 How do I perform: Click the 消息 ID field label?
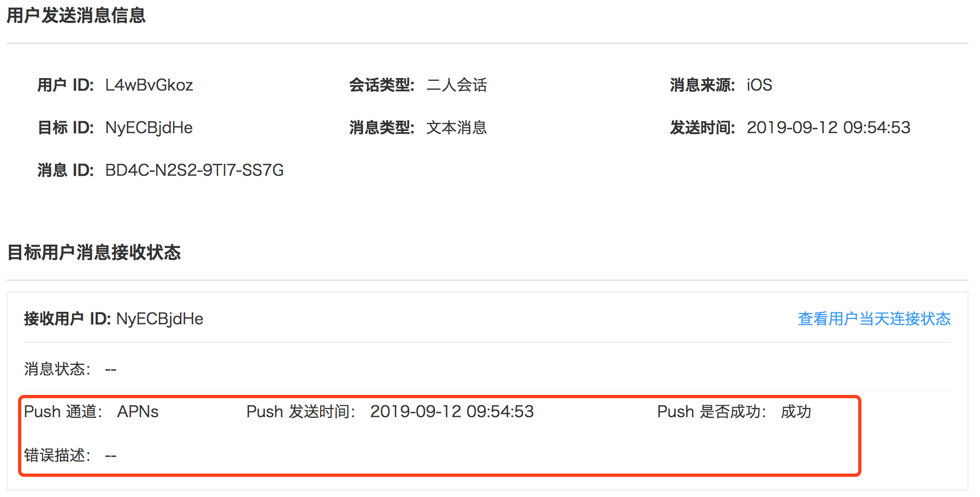[66, 170]
